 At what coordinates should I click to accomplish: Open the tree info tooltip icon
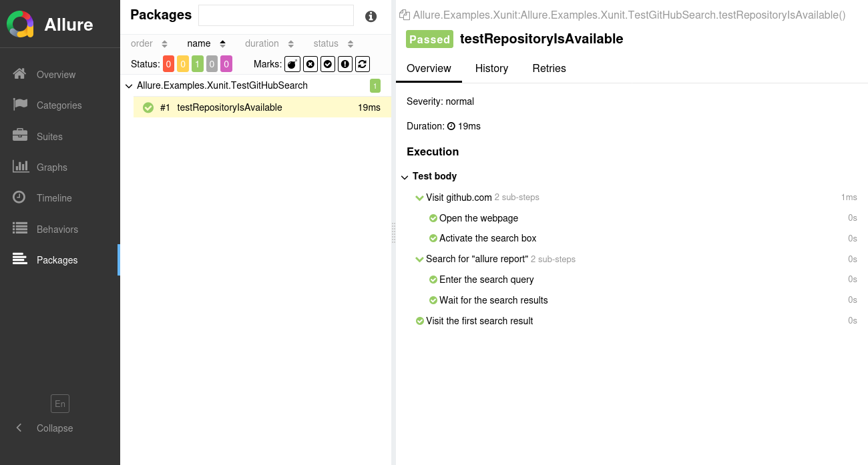tap(371, 17)
